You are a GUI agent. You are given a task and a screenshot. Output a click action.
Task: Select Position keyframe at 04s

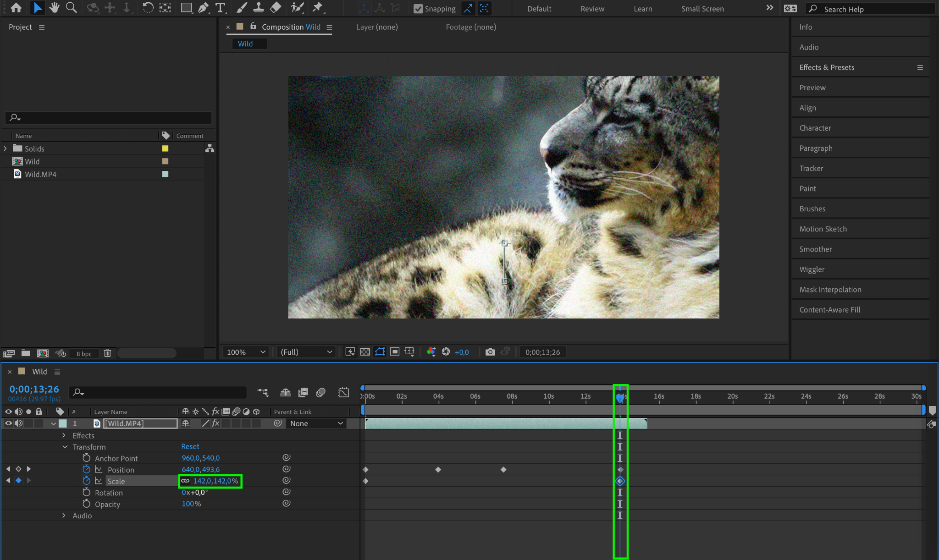[438, 470]
